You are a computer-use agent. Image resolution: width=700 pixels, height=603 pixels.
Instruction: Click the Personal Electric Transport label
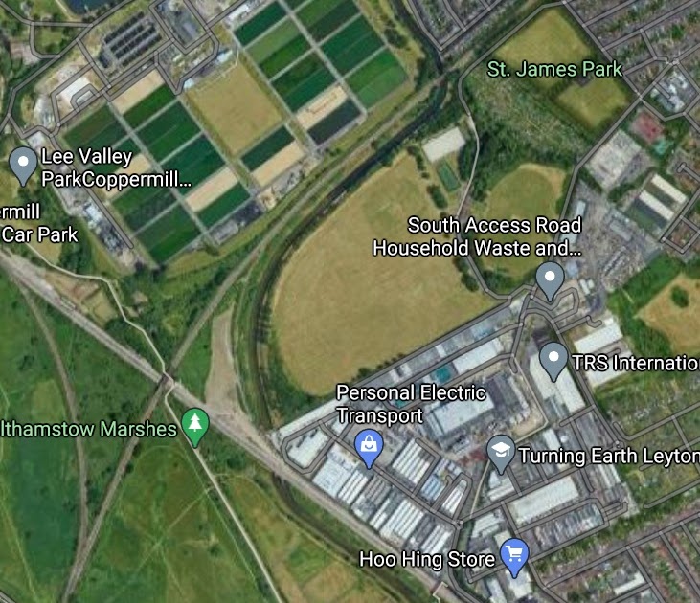(x=411, y=404)
